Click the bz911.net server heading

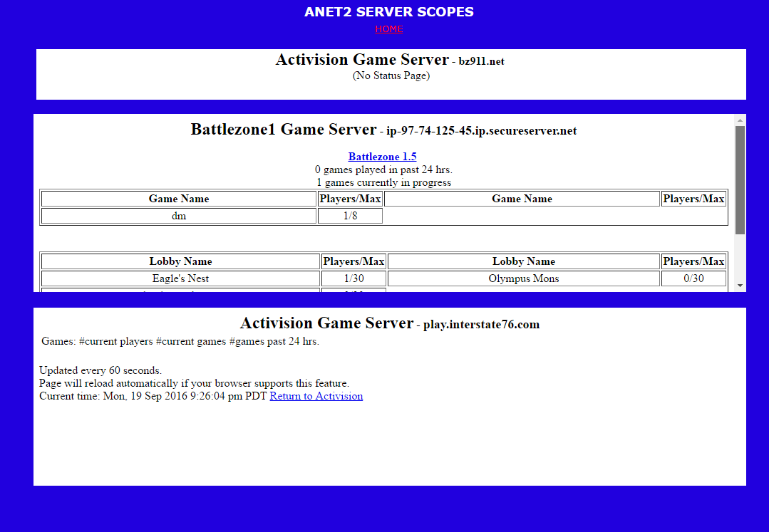coord(390,60)
